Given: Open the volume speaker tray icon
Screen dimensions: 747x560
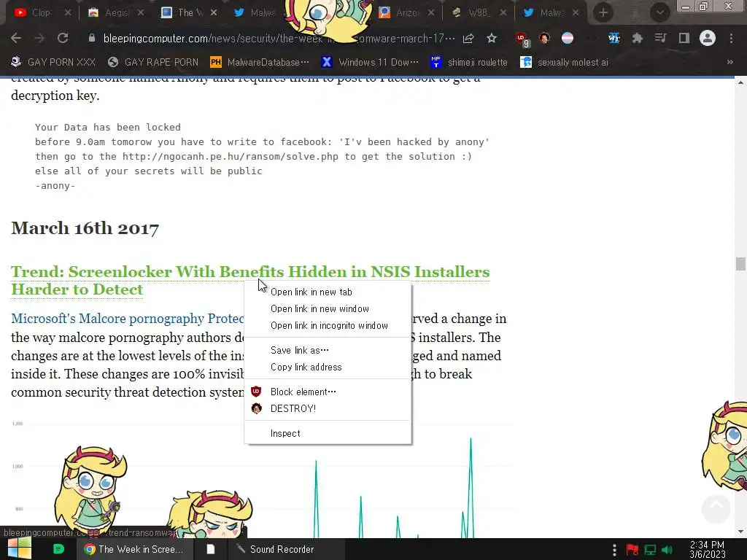Looking at the screenshot, I should (667, 550).
